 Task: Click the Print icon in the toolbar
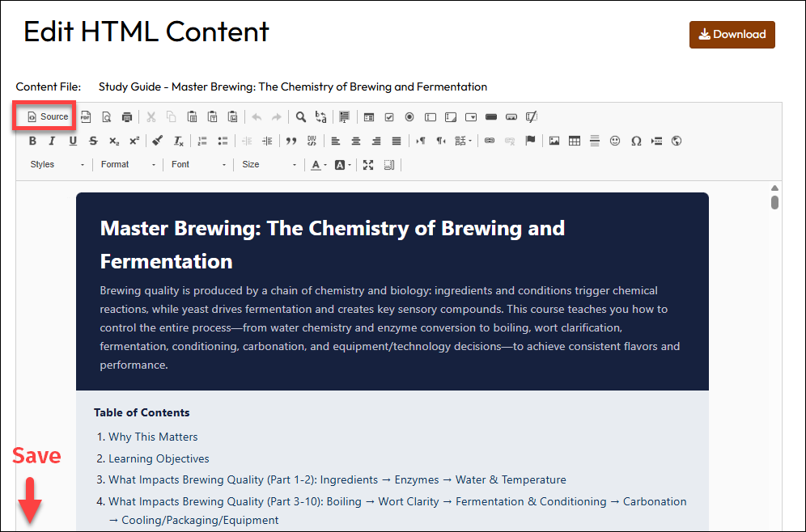click(x=127, y=116)
